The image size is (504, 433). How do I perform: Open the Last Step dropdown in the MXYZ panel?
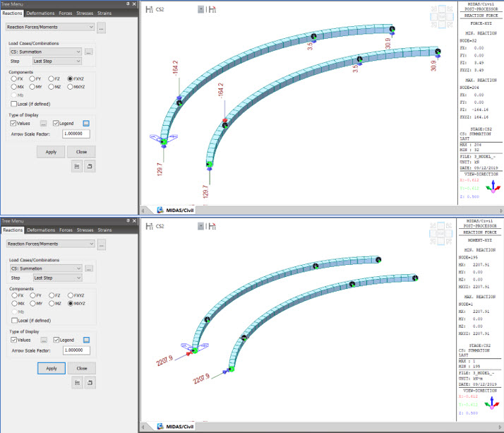point(57,278)
